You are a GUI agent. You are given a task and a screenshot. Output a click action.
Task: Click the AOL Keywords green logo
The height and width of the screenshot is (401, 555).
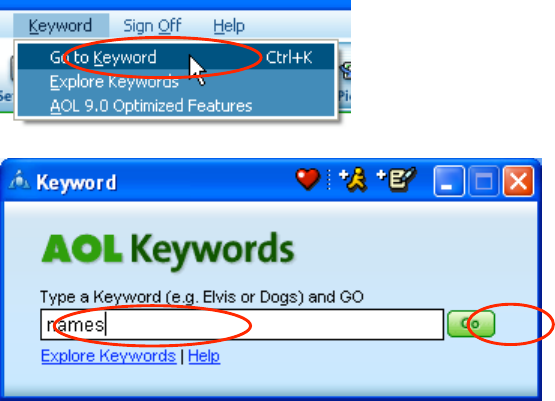click(x=168, y=250)
